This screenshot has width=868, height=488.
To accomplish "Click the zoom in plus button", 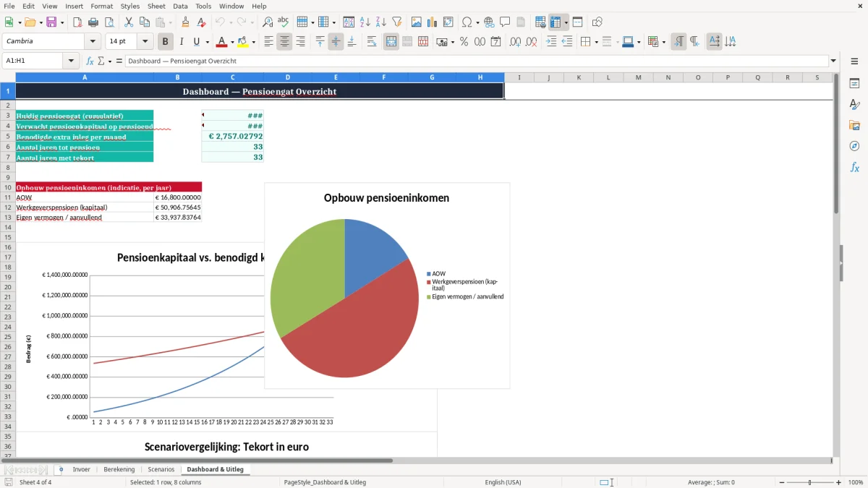I will point(839,482).
